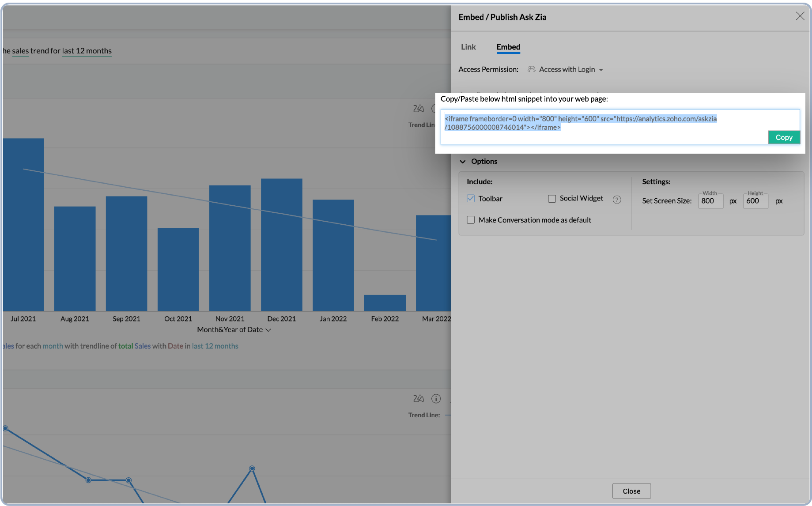The image size is (812, 506).
Task: Click the Close button at panel bottom
Action: pyautogui.click(x=631, y=491)
